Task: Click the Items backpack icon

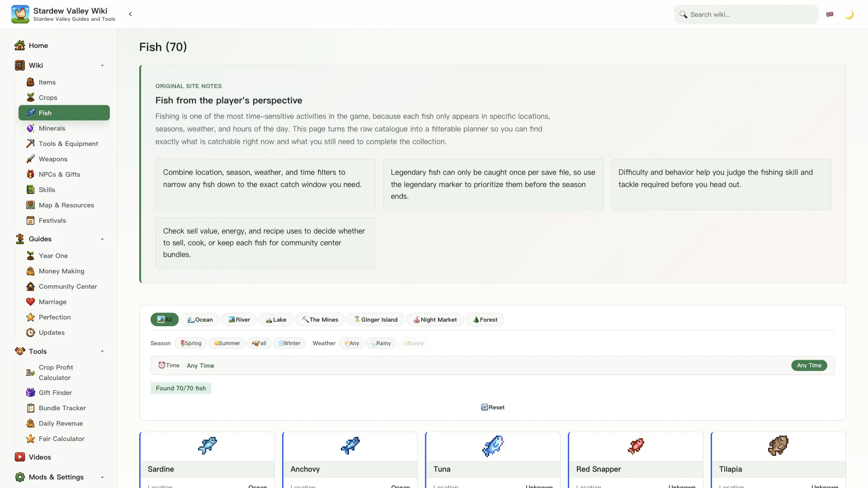Action: [30, 82]
